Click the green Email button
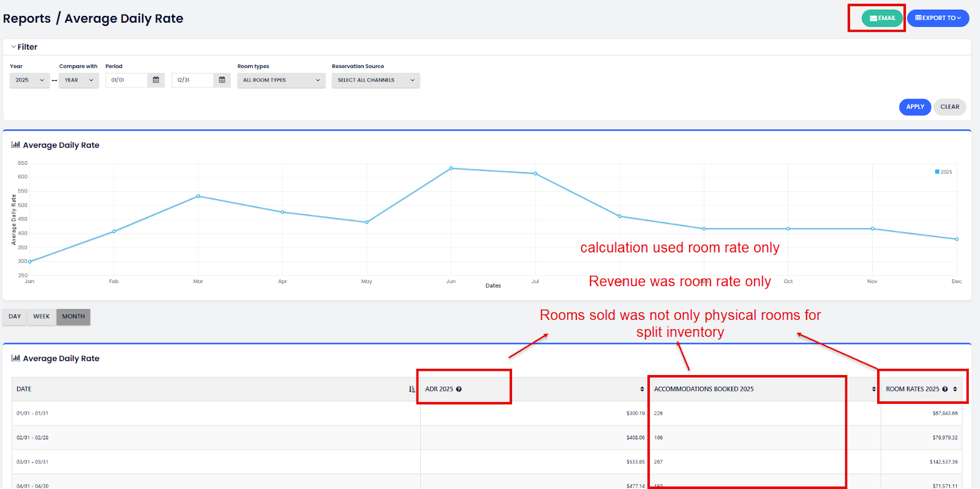The width and height of the screenshot is (980, 489). point(882,18)
